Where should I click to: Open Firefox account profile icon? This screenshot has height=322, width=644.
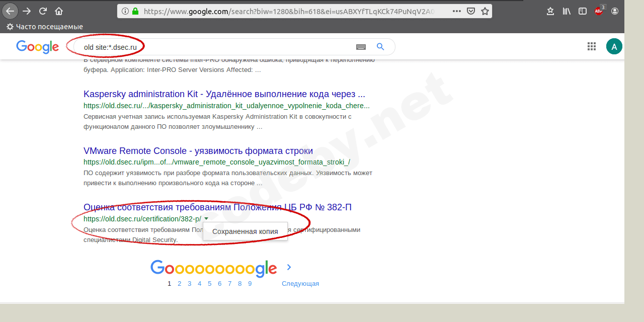(615, 11)
